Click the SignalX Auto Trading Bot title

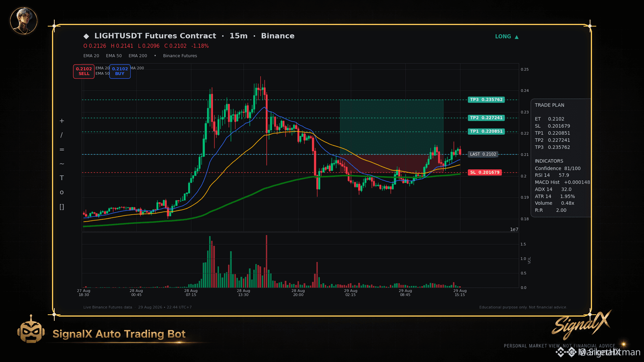coord(119,334)
